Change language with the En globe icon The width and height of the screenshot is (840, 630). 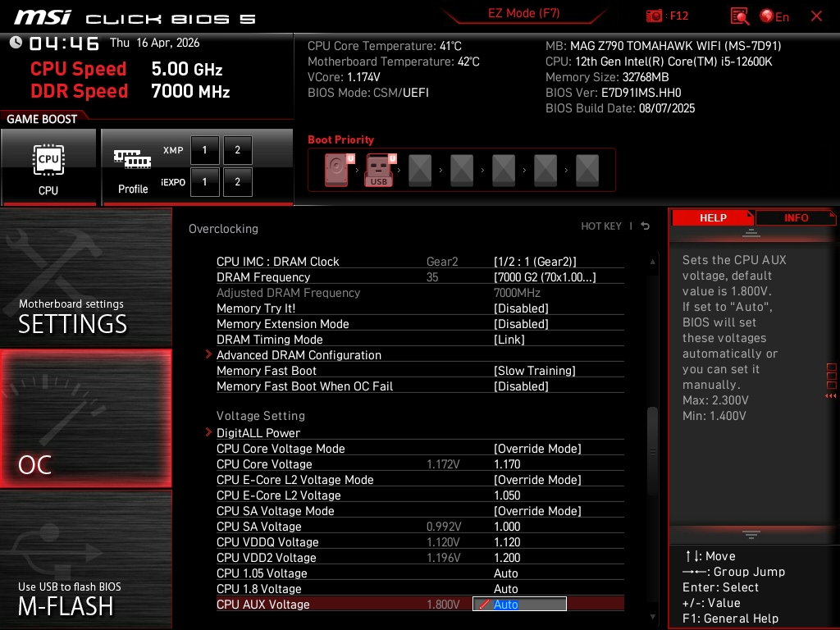pos(774,16)
